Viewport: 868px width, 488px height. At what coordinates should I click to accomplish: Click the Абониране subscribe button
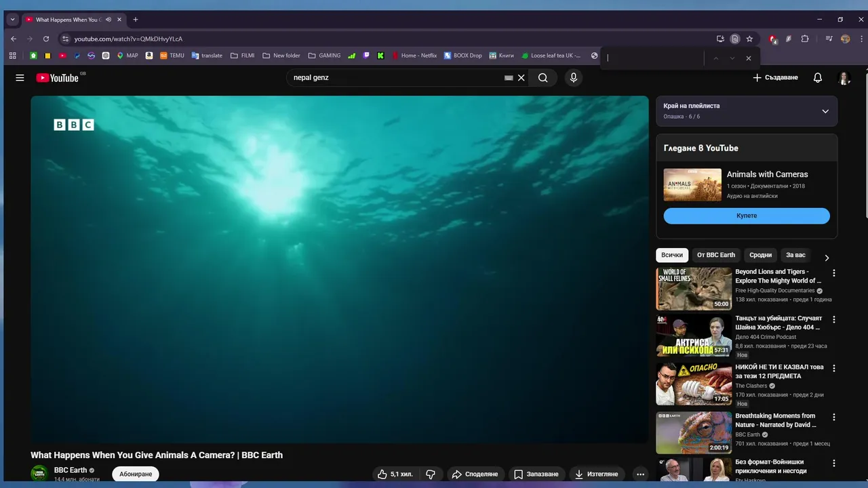136,474
